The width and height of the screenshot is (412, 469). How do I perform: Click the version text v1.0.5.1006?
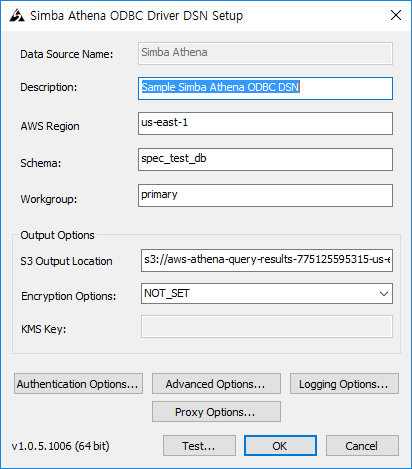point(61,446)
